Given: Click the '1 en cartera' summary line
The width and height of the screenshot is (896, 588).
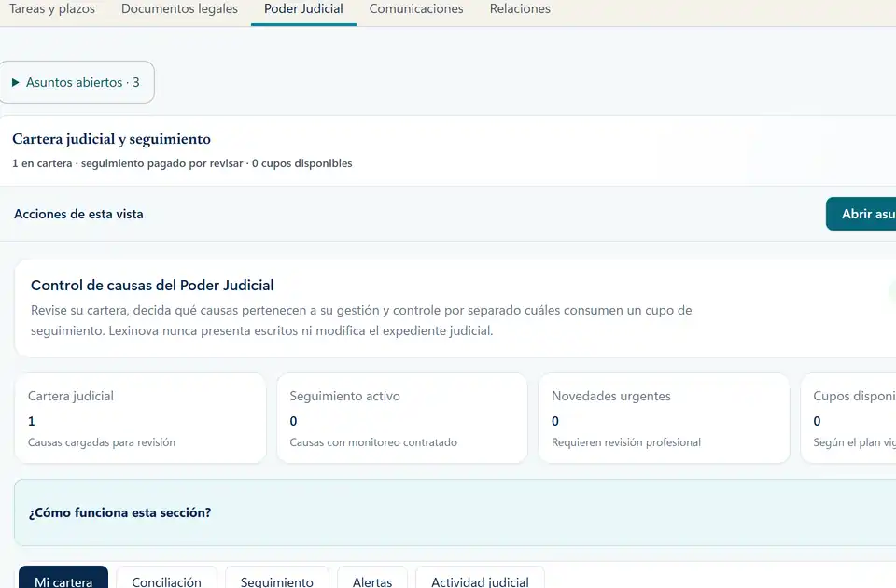Looking at the screenshot, I should click(x=182, y=163).
